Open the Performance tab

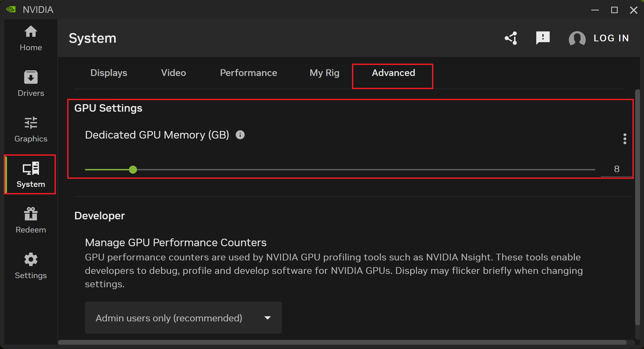(x=248, y=73)
